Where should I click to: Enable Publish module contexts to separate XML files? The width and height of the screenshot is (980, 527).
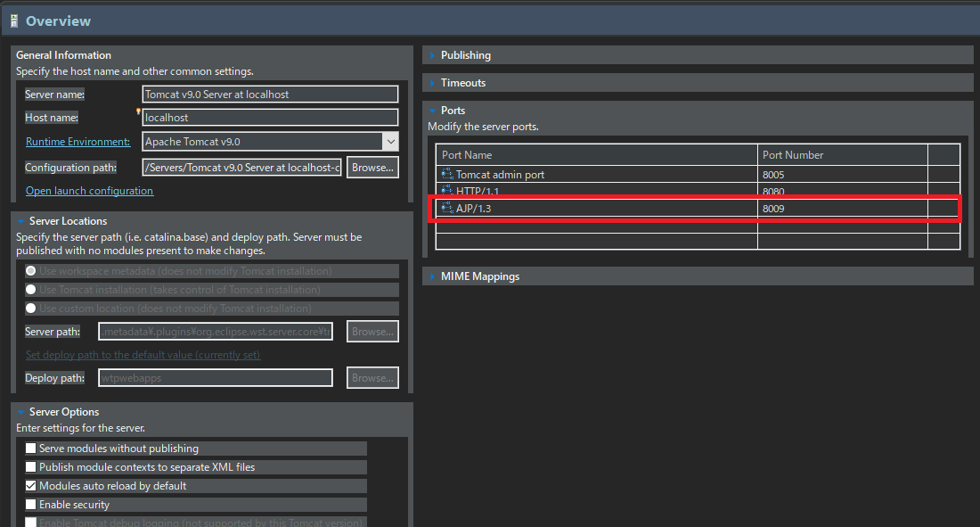point(30,467)
